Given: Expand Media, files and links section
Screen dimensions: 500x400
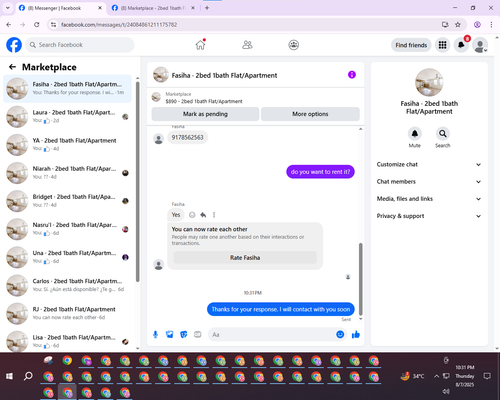Looking at the screenshot, I should 429,199.
